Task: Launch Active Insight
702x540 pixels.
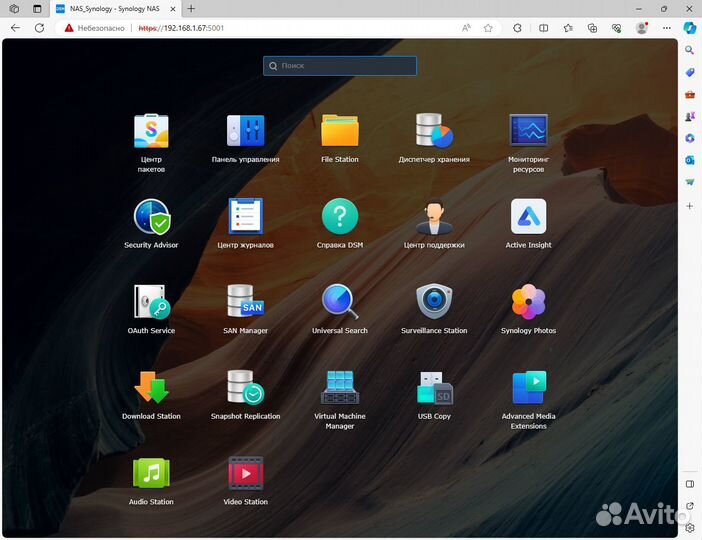Action: 528,217
